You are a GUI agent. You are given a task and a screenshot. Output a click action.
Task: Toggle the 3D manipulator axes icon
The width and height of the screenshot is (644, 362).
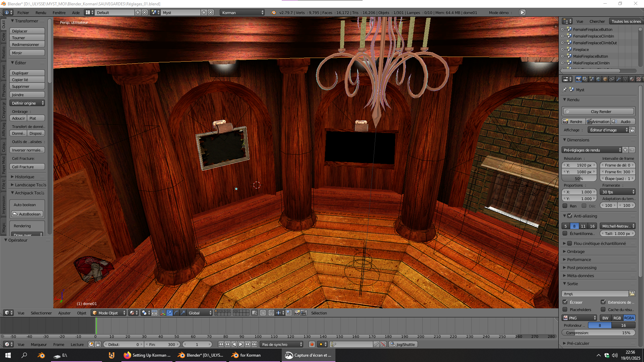[x=163, y=313]
